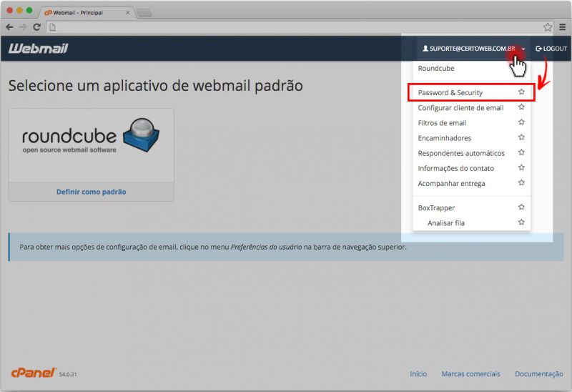Reload the page with the refresh icon
Image resolution: width=572 pixels, height=392 pixels.
click(37, 27)
